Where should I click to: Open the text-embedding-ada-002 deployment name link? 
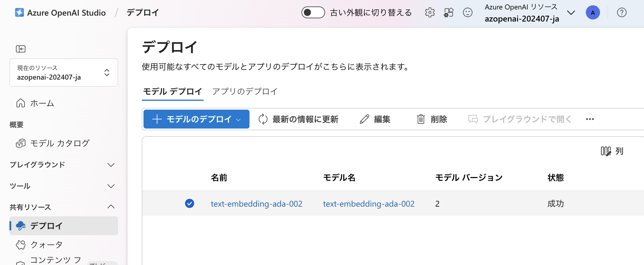coord(257,204)
